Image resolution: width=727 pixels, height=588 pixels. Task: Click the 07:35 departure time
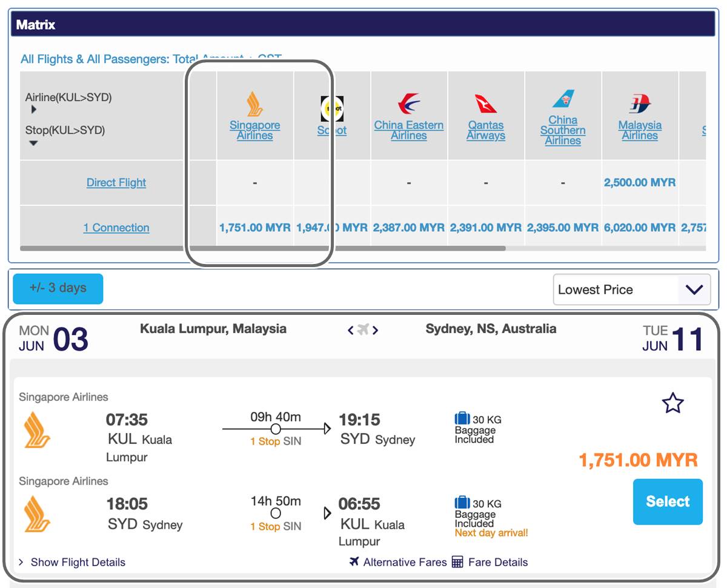click(x=127, y=420)
